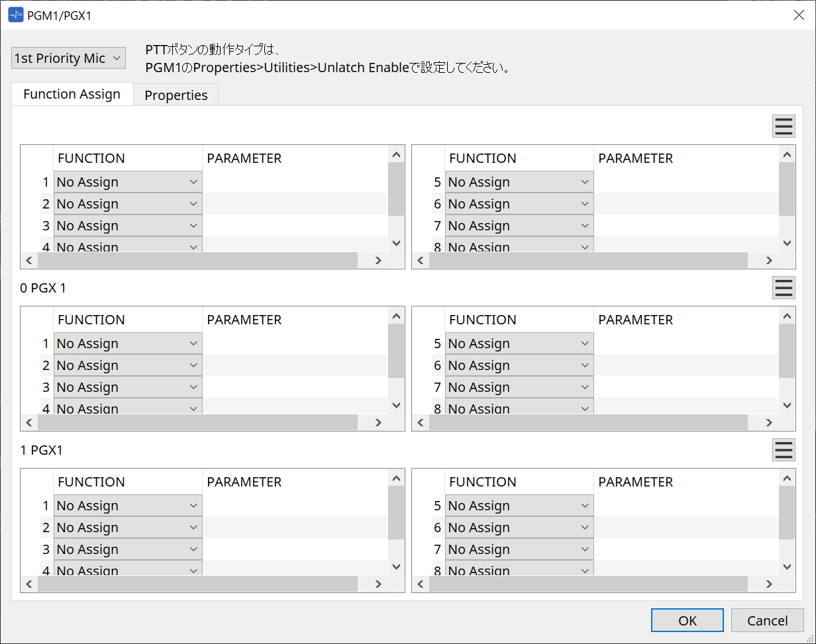816x644 pixels.
Task: Click the PGM1/PGX1 app icon in title bar
Action: (15, 15)
